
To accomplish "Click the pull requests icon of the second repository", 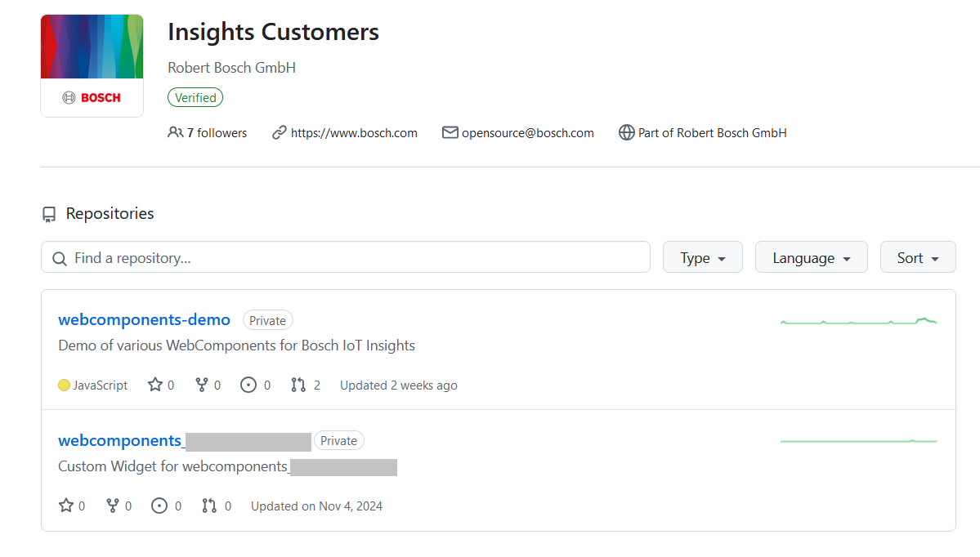I will click(209, 506).
